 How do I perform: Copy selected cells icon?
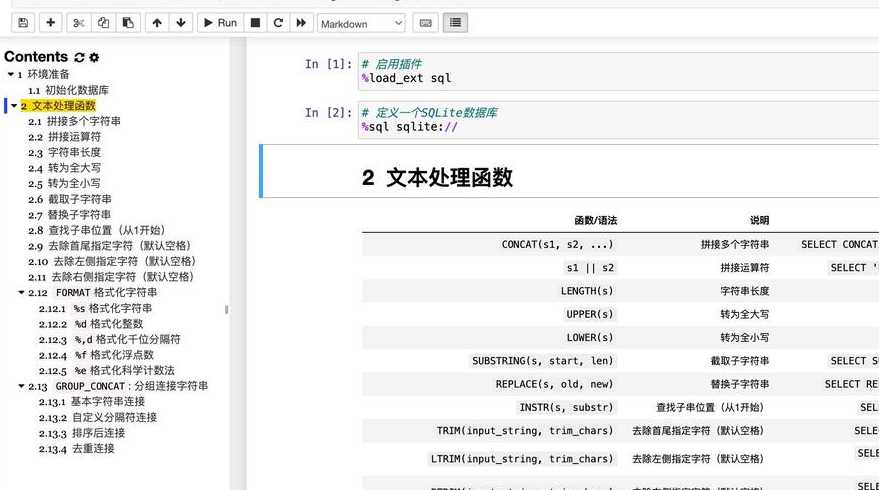click(x=103, y=23)
